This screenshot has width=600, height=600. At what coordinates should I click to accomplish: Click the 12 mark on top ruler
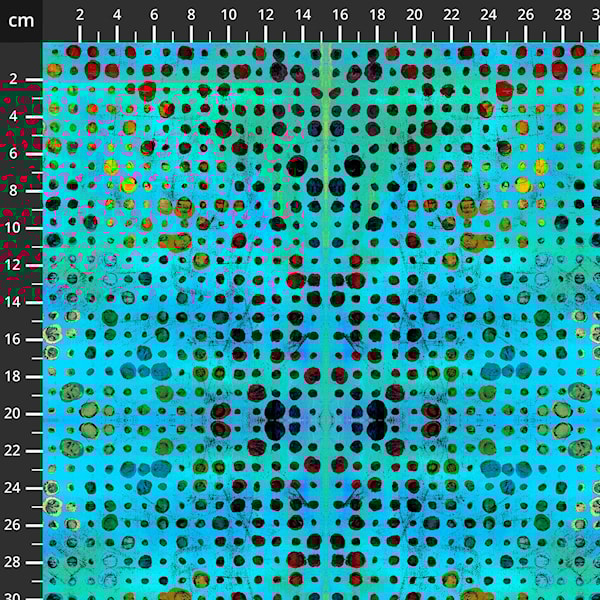pos(266,15)
